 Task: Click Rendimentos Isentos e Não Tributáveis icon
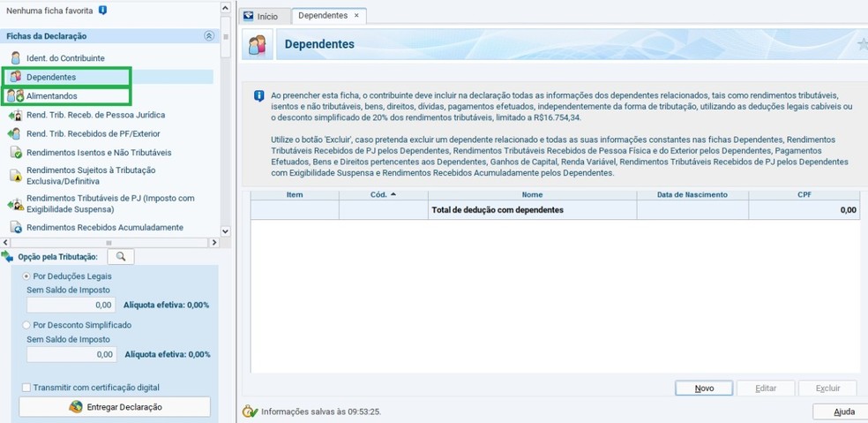15,153
